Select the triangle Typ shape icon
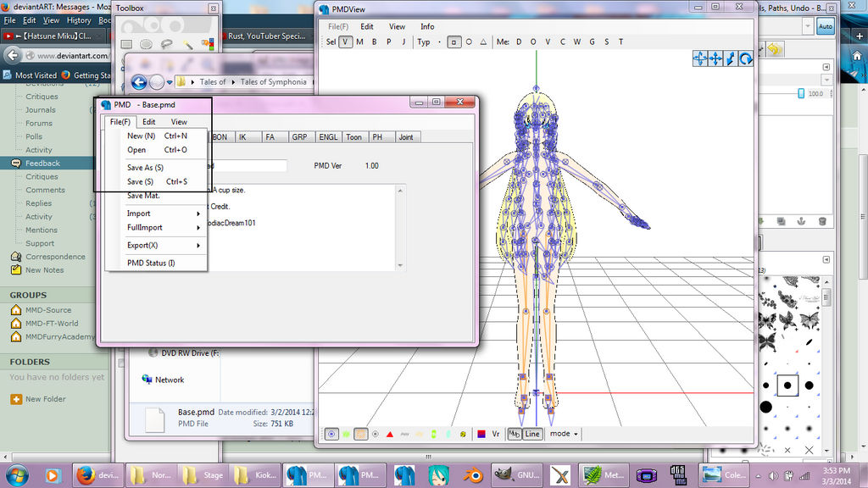The height and width of the screenshot is (488, 868). point(483,42)
